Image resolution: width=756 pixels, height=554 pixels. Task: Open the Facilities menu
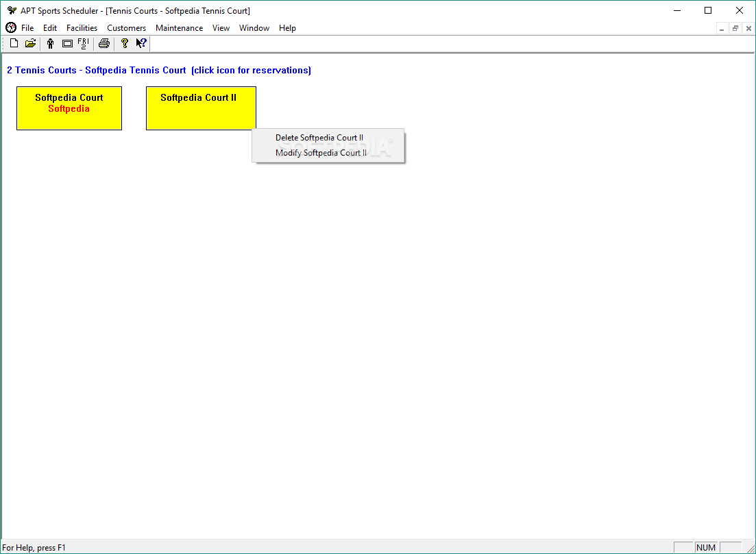(x=82, y=28)
